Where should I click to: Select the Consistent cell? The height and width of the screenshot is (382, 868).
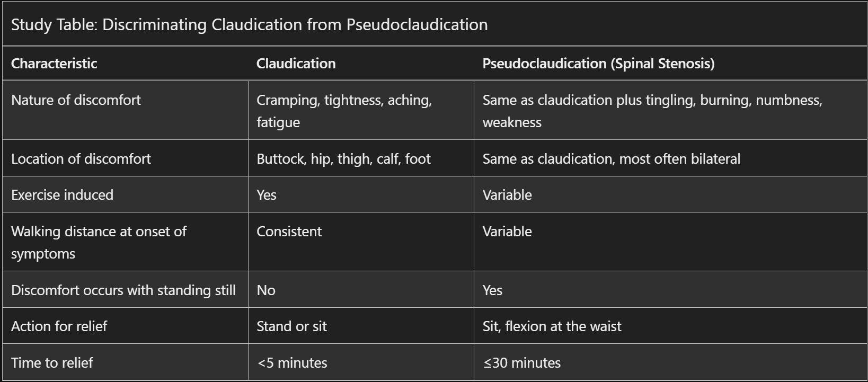(x=289, y=232)
